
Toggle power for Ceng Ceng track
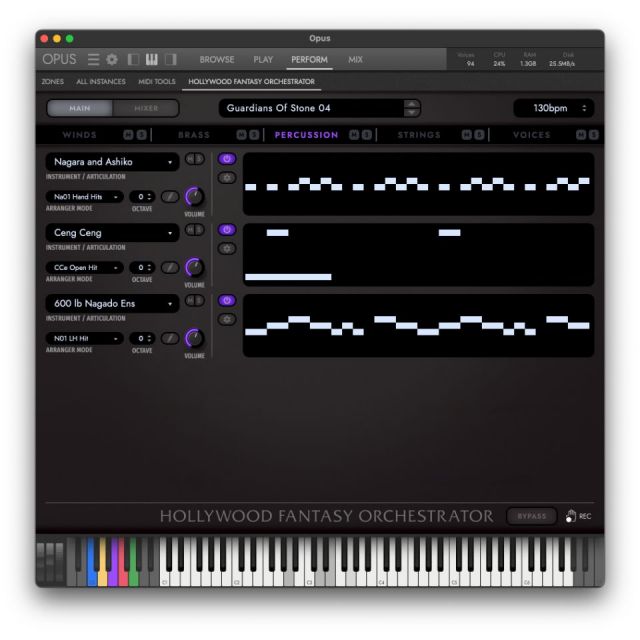pyautogui.click(x=227, y=229)
